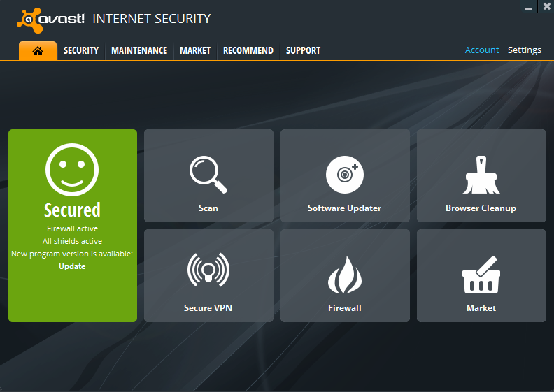Open Settings in the top right
Screen dimensions: 554x392
(525, 50)
